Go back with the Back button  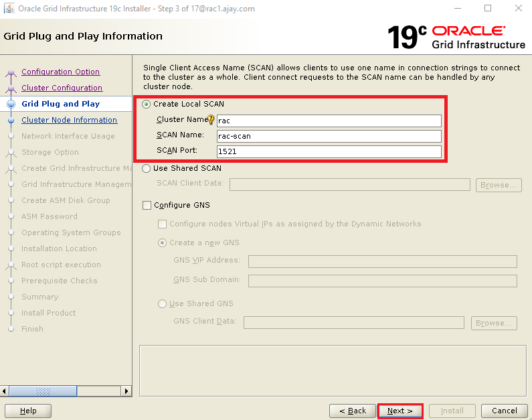(353, 411)
